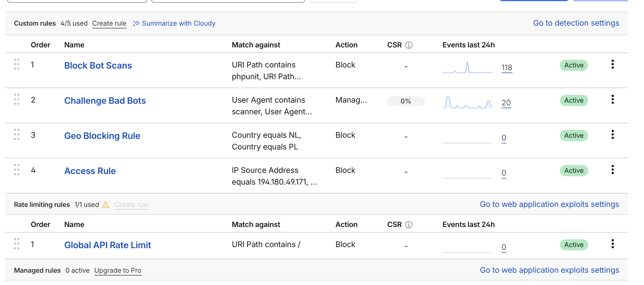Open the Challenge Bad Bots rule
The width and height of the screenshot is (644, 285).
105,101
